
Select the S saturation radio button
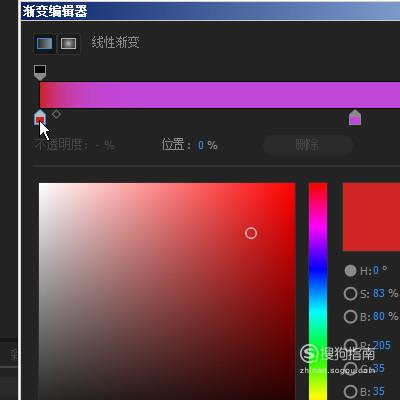coord(350,294)
